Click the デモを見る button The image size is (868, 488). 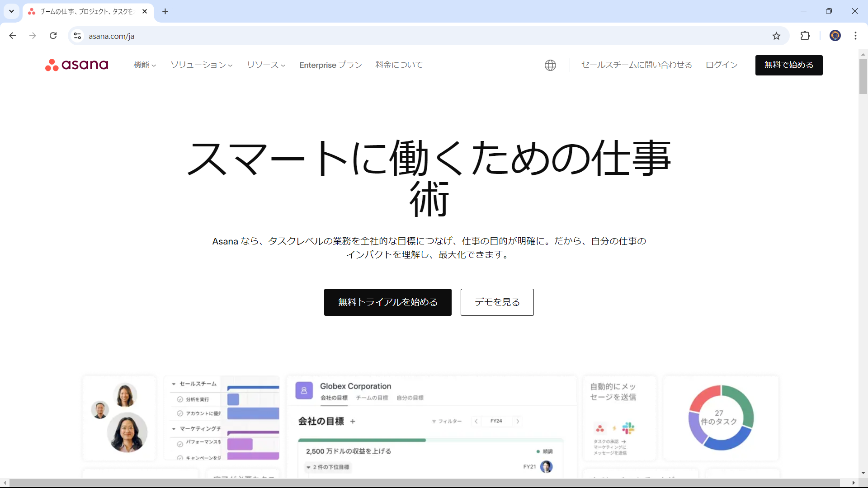point(497,302)
